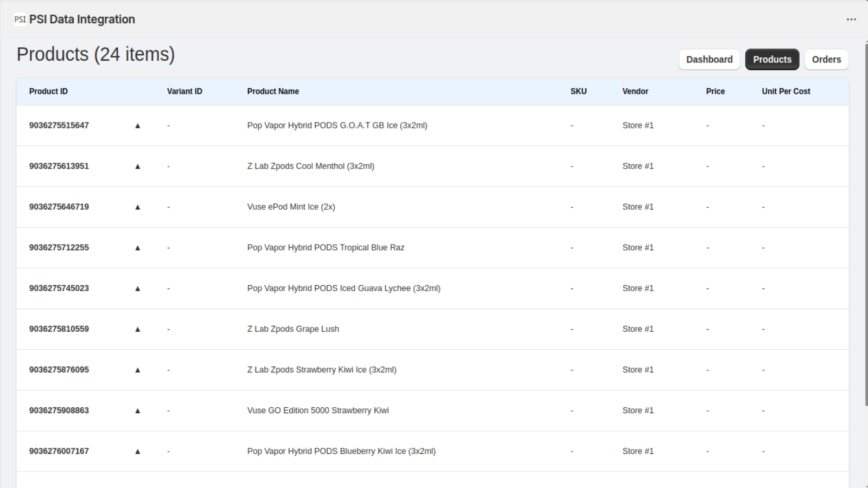Click the PSI Data Integration title

pyautogui.click(x=82, y=20)
